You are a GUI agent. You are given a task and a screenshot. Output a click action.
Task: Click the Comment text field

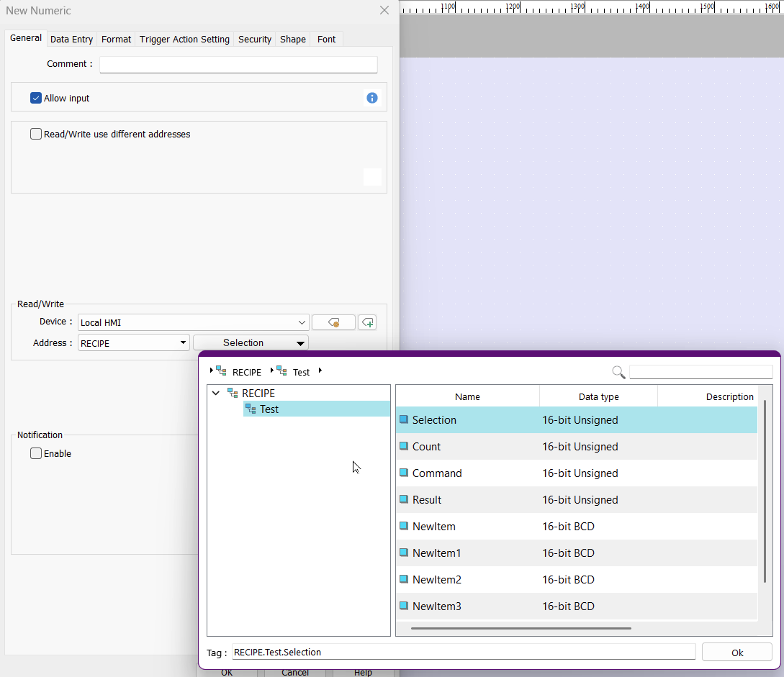pyautogui.click(x=238, y=64)
